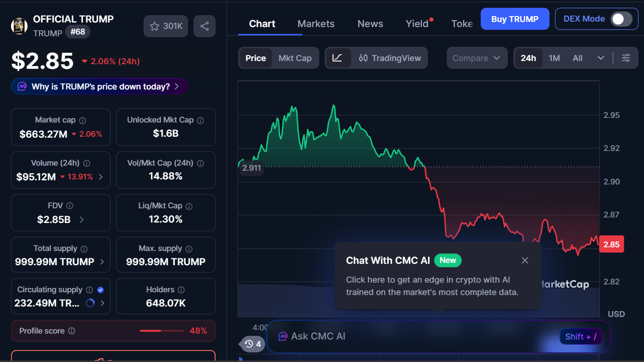Open 'Why is TRUMP's price down today?' link
644x362 pixels.
100,86
